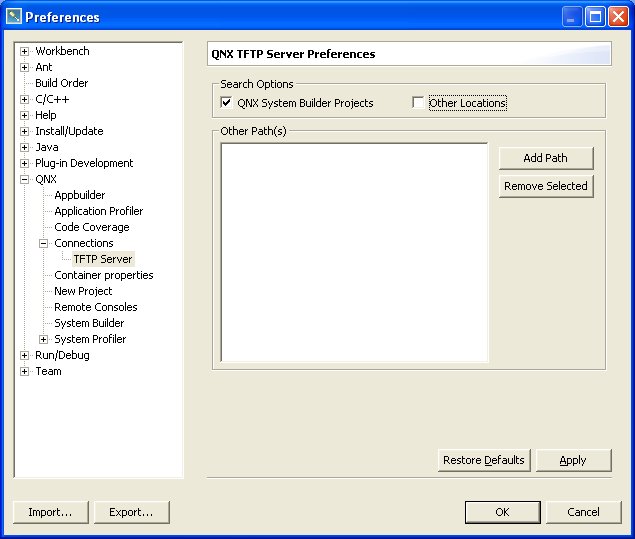
Task: Expand the C/C++ preferences node
Action: pos(24,99)
